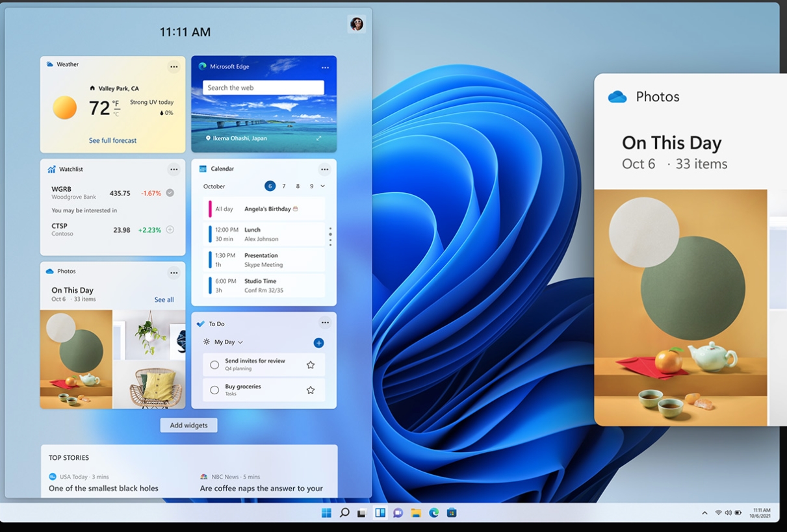
Task: Toggle temperature to Celsius
Action: click(116, 114)
